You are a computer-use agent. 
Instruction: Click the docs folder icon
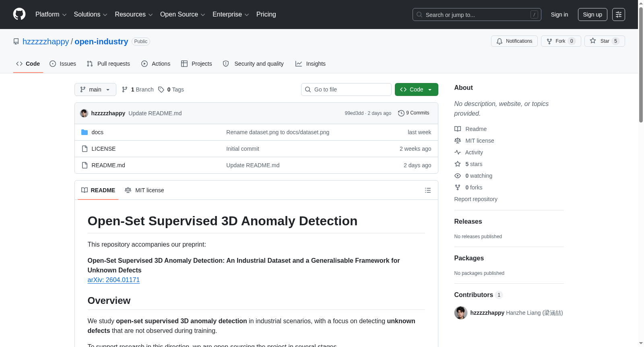[x=85, y=132]
